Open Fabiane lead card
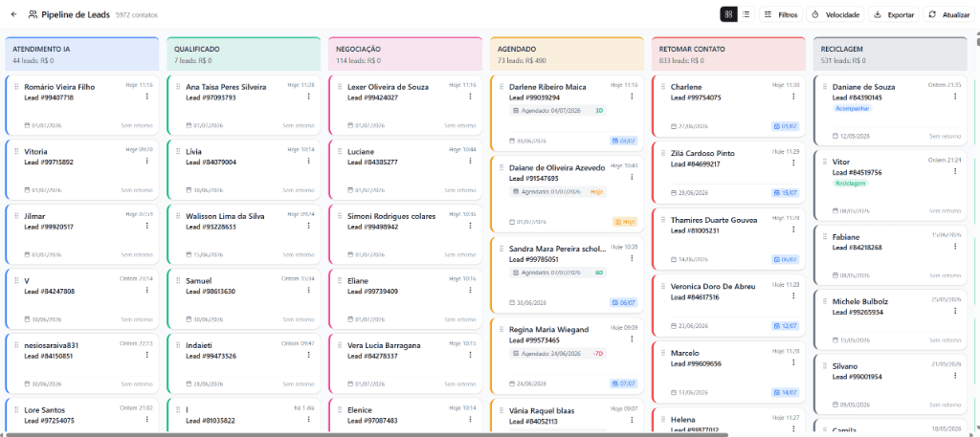Screen dimensions: 980x437 tap(890, 254)
